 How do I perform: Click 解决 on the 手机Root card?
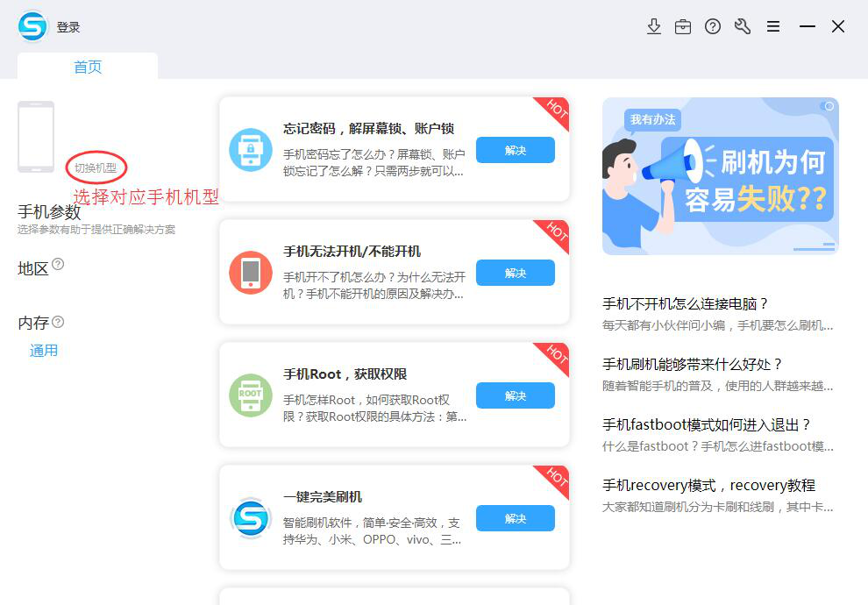(x=515, y=395)
